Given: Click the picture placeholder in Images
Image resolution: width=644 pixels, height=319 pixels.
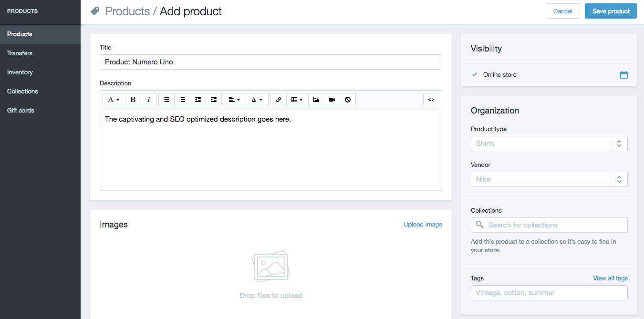Looking at the screenshot, I should [x=271, y=267].
